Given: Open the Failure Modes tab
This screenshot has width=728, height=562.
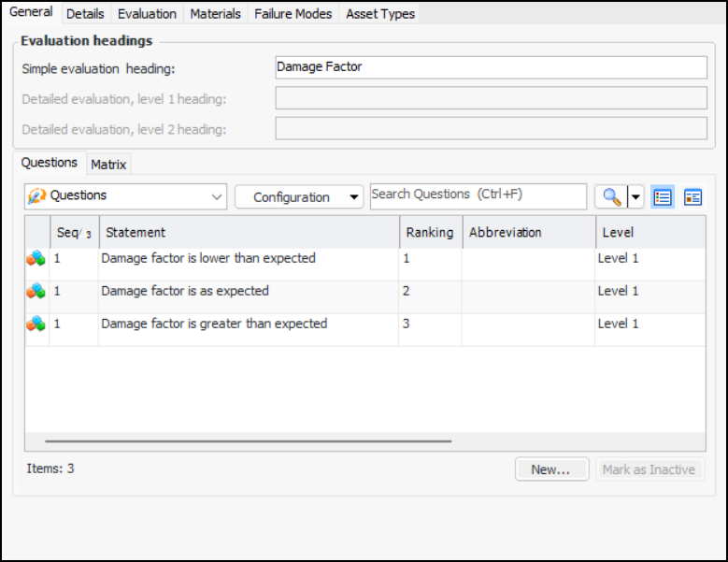Looking at the screenshot, I should click(293, 14).
